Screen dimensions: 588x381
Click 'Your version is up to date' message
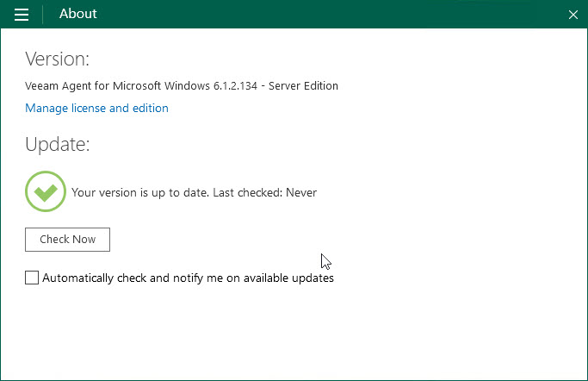pos(139,192)
